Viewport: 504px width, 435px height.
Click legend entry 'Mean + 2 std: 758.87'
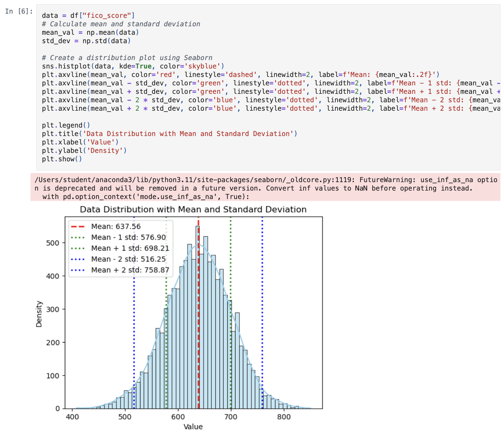[130, 270]
